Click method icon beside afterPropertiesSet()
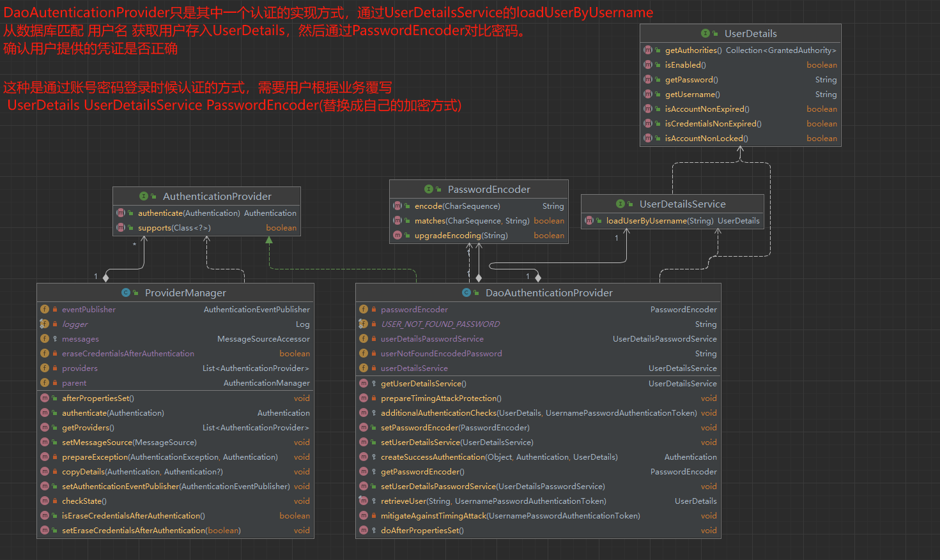 click(45, 398)
